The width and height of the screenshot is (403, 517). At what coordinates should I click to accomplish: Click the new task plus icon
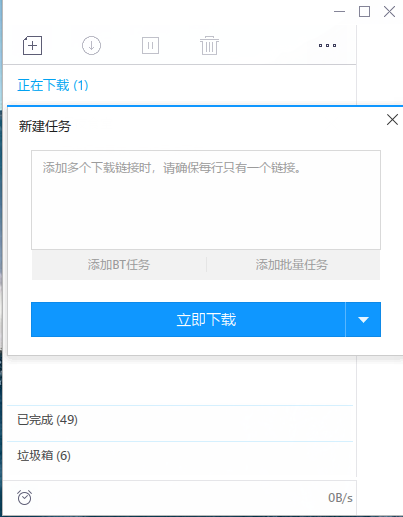tap(32, 45)
